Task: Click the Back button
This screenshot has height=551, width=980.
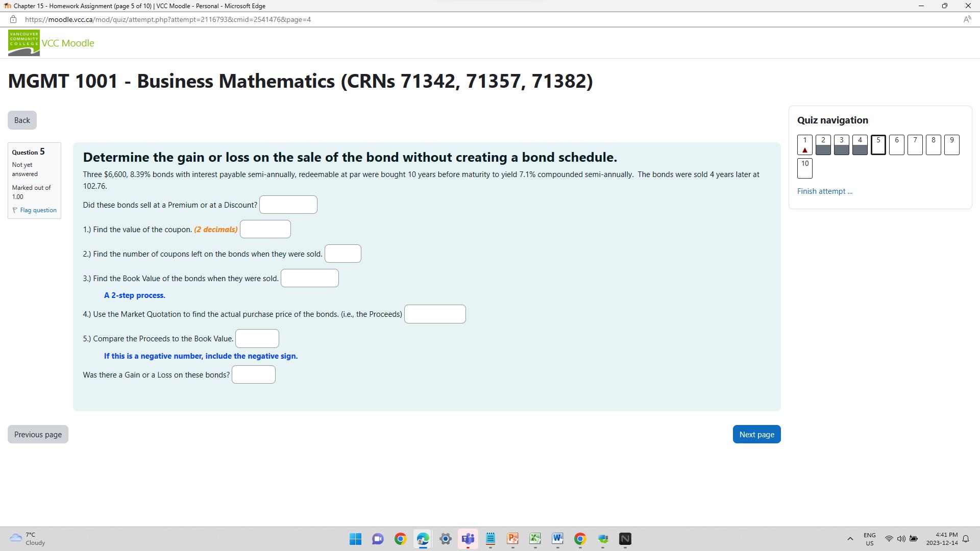Action: pos(22,120)
